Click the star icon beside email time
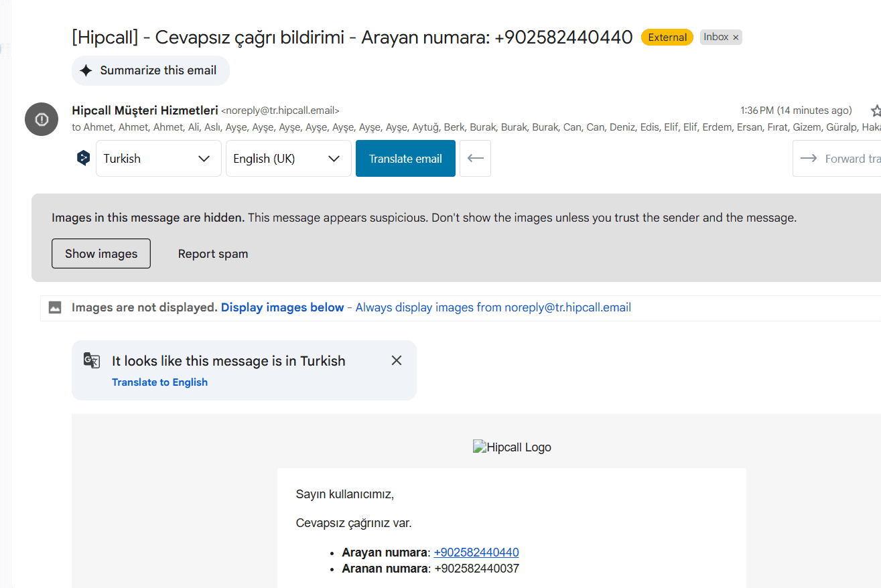Viewport: 881px width, 588px height. pos(875,111)
